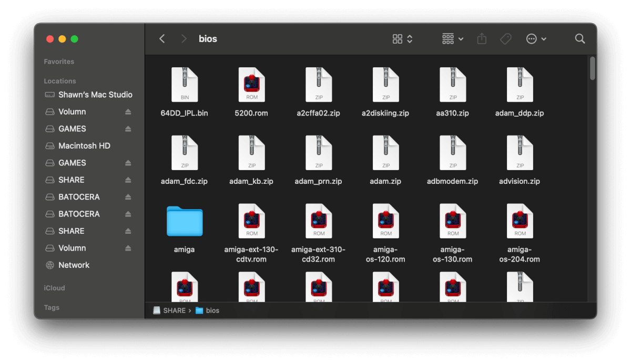This screenshot has height=364, width=631.
Task: Expand the Group By options dropdown
Action: (x=453, y=39)
